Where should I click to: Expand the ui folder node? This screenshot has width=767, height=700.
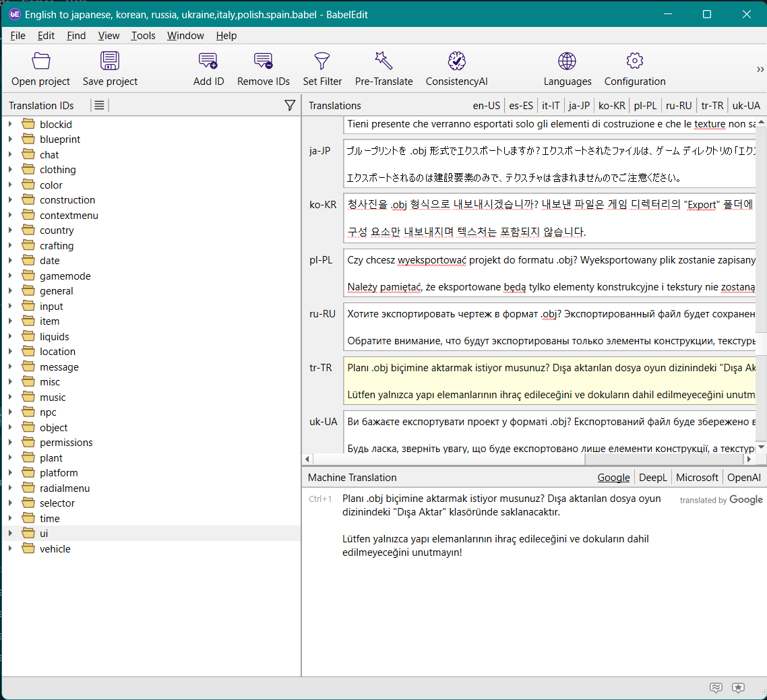coord(10,534)
